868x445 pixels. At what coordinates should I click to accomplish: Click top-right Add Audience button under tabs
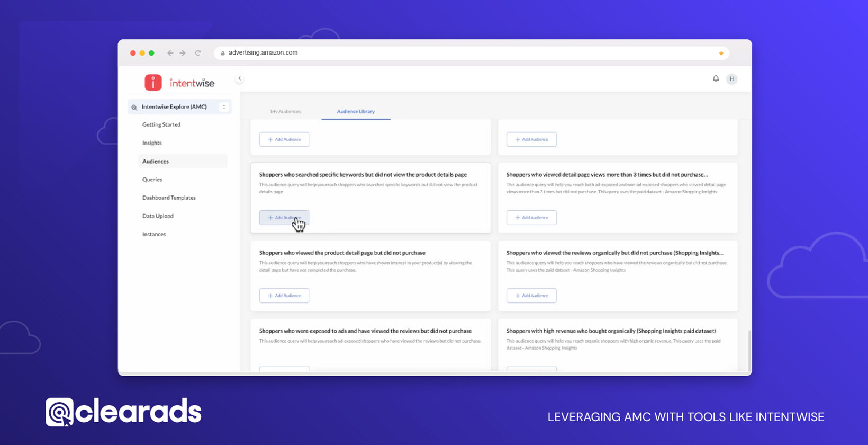click(x=531, y=139)
